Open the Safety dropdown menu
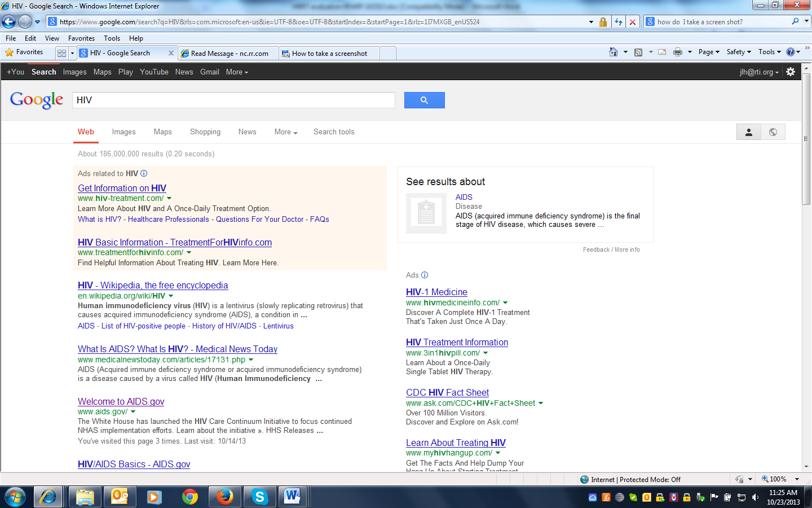 click(739, 52)
